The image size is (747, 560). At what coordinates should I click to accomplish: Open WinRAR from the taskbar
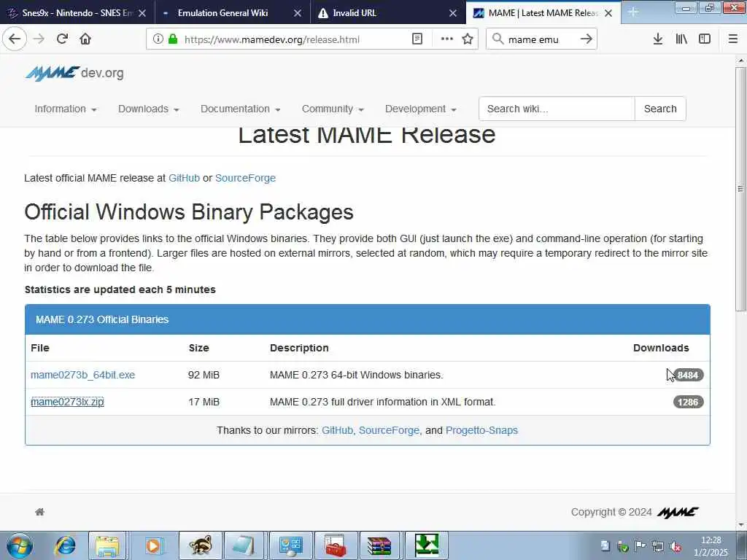(x=379, y=545)
